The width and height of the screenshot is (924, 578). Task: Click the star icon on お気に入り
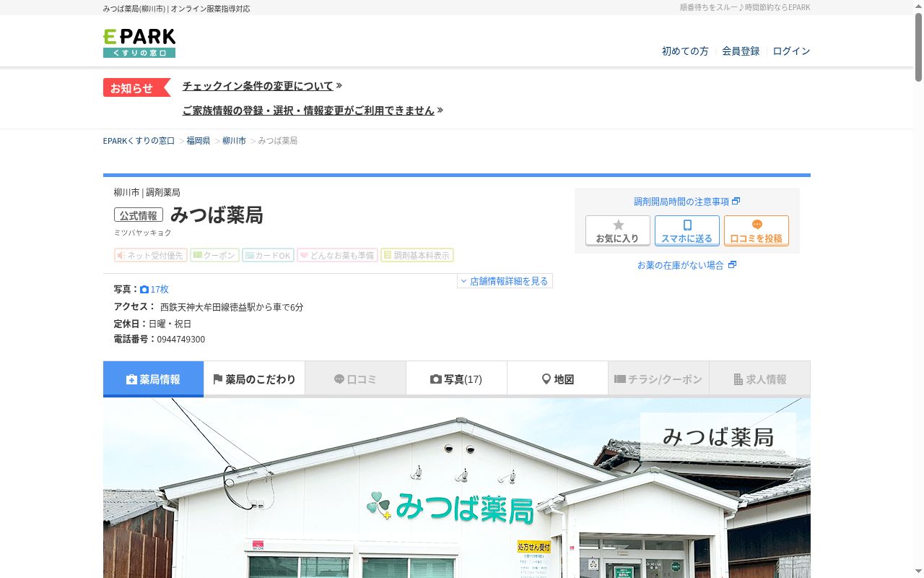[618, 225]
